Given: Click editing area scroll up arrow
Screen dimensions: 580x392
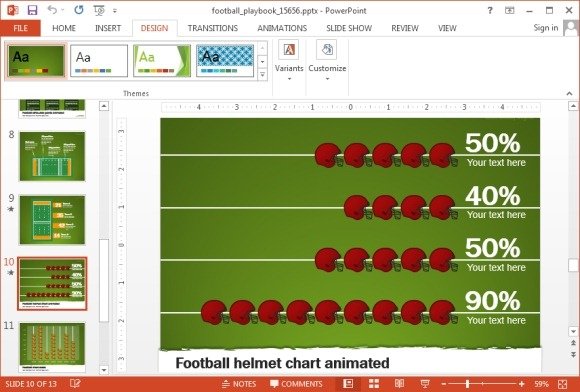Looking at the screenshot, I should pyautogui.click(x=573, y=106).
